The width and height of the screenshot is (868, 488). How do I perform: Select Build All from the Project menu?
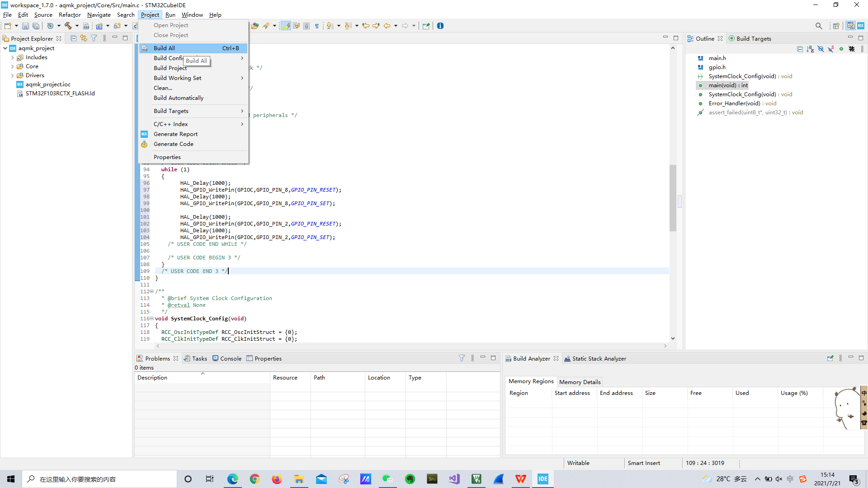(193, 48)
